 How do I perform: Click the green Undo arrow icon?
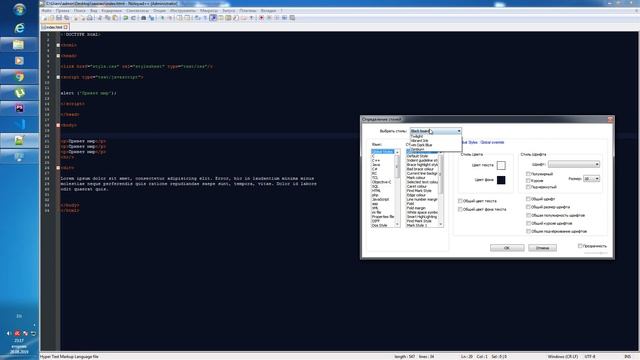(126, 18)
